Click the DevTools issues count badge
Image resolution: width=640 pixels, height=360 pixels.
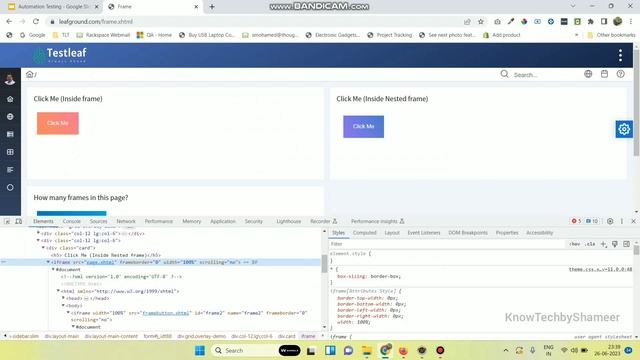coord(592,221)
